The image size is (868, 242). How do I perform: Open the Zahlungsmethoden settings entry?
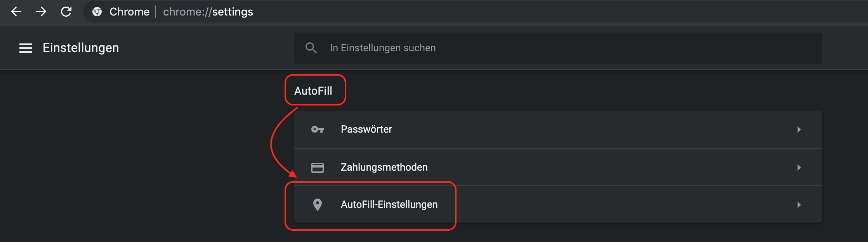click(384, 167)
